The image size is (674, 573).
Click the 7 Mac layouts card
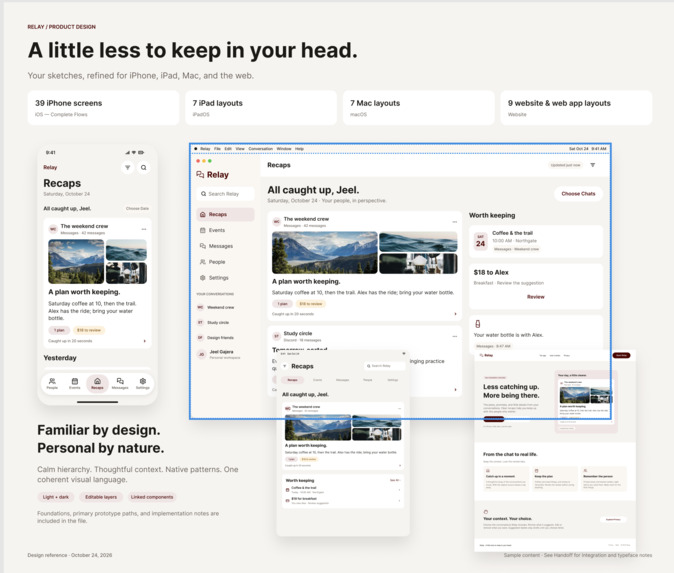point(419,108)
